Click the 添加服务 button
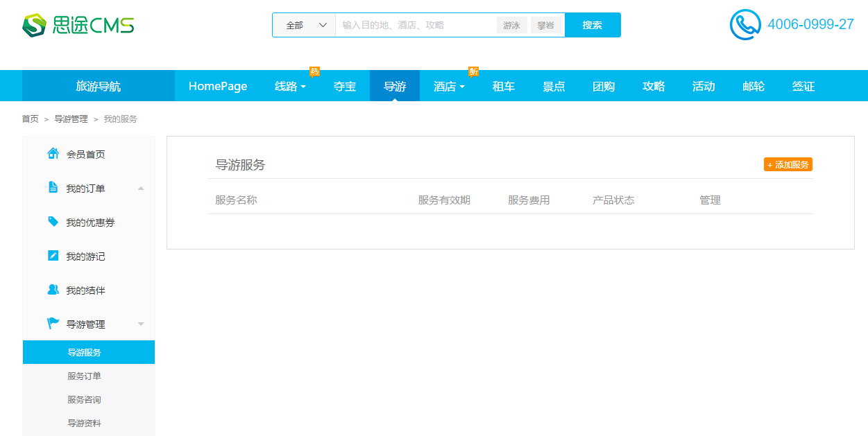This screenshot has height=436, width=868. pos(788,165)
